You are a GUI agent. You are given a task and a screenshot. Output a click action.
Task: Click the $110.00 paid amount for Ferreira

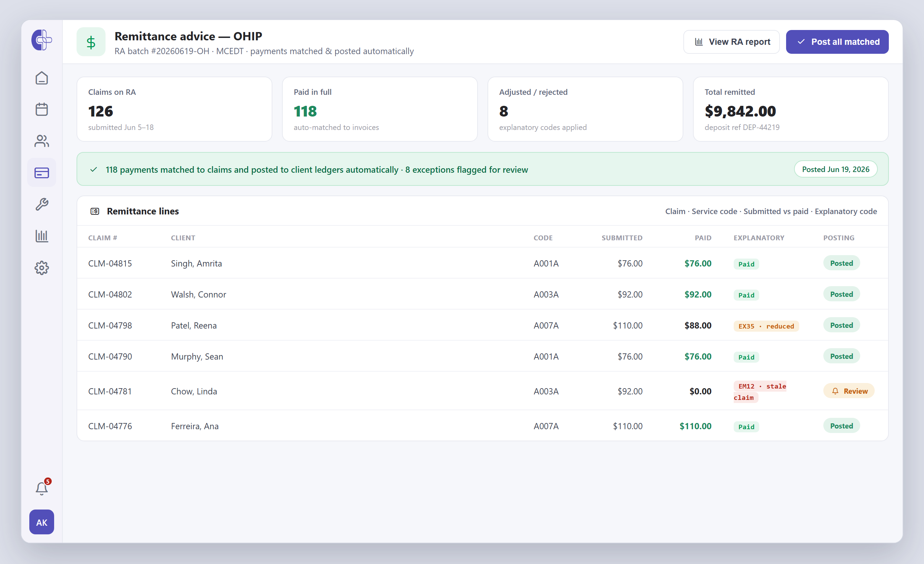click(696, 426)
